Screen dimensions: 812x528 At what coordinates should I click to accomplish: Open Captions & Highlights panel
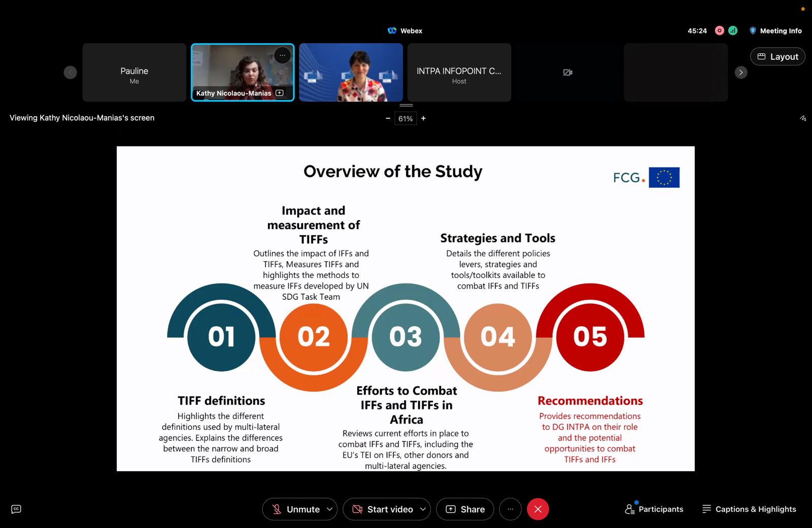(749, 509)
